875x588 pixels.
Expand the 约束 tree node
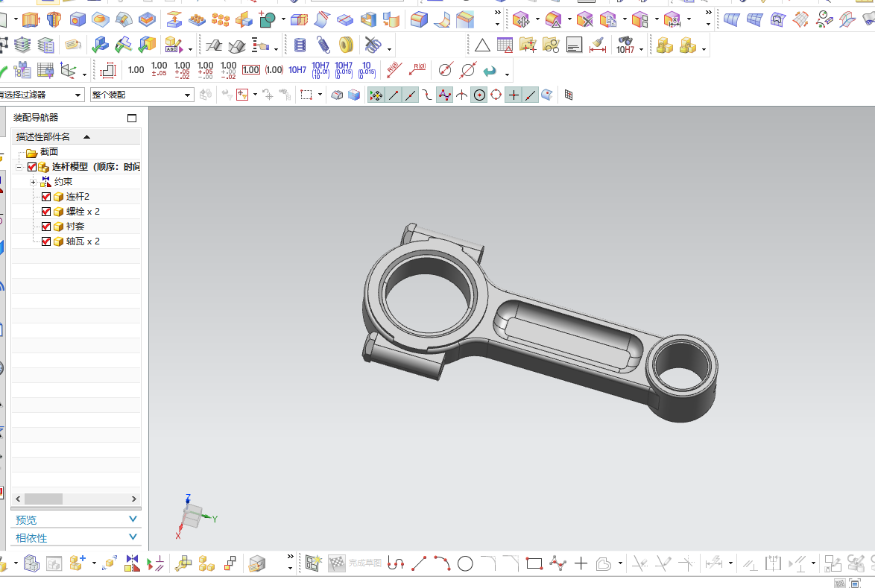point(34,182)
